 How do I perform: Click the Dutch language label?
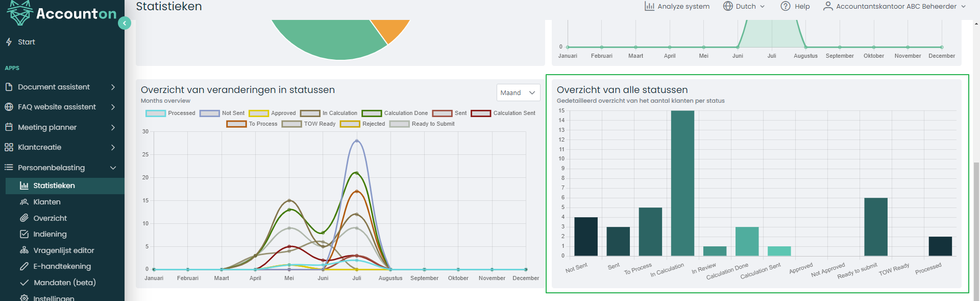coord(746,6)
